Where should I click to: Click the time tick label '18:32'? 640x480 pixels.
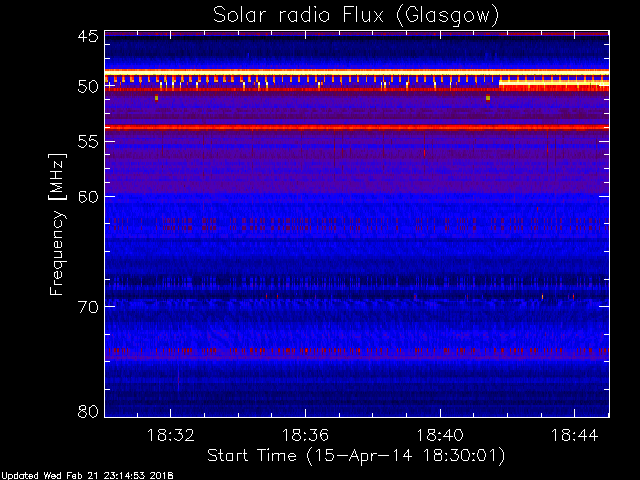[x=171, y=435]
